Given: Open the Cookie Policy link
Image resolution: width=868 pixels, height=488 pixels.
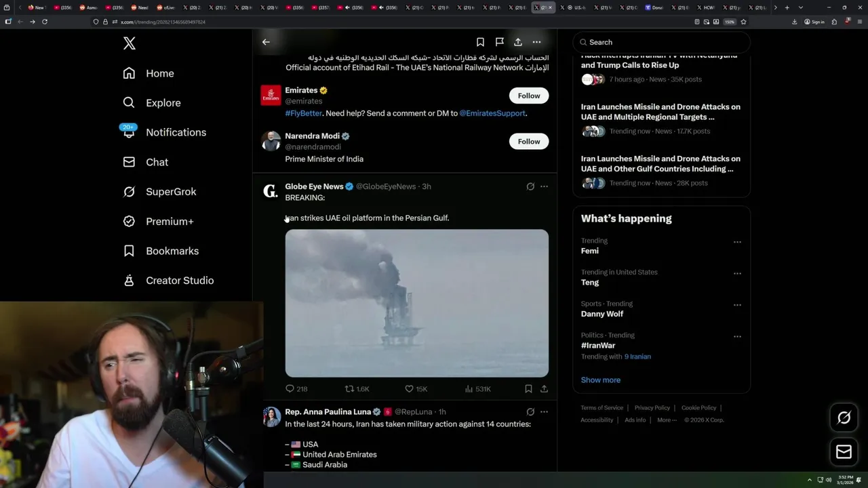Looking at the screenshot, I should point(698,408).
